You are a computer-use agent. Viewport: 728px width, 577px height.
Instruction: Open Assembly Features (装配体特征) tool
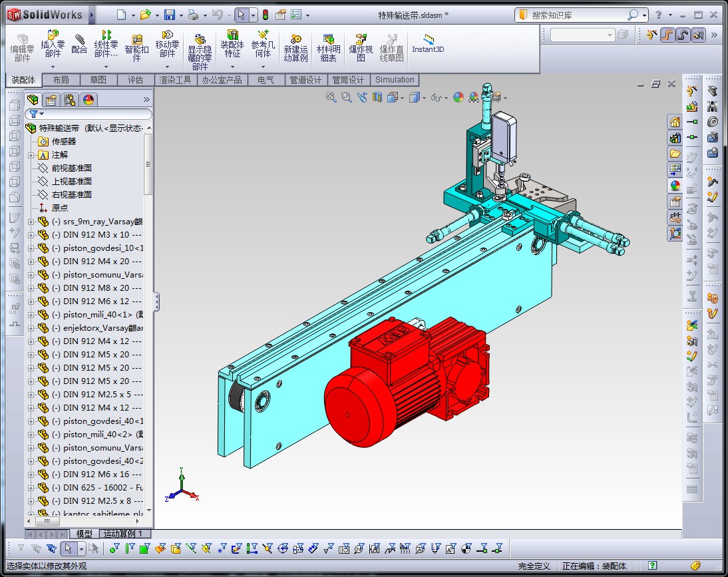click(x=232, y=44)
